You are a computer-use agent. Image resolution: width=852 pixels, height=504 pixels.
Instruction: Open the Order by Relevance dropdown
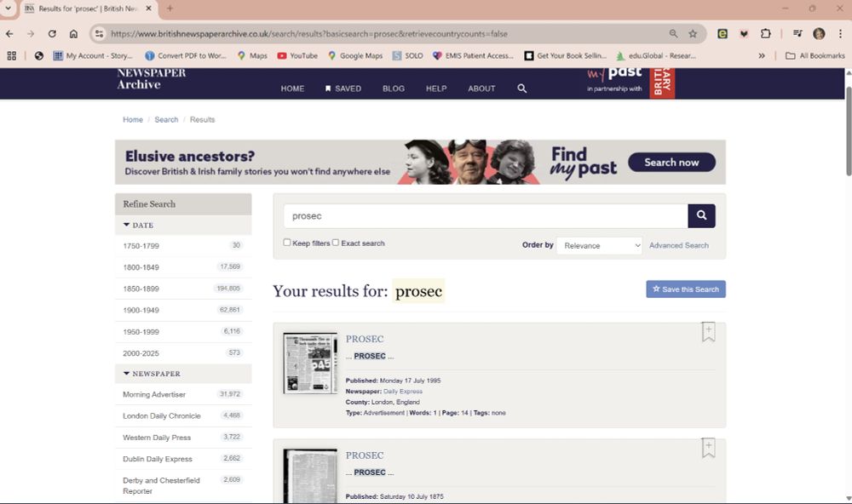(599, 245)
